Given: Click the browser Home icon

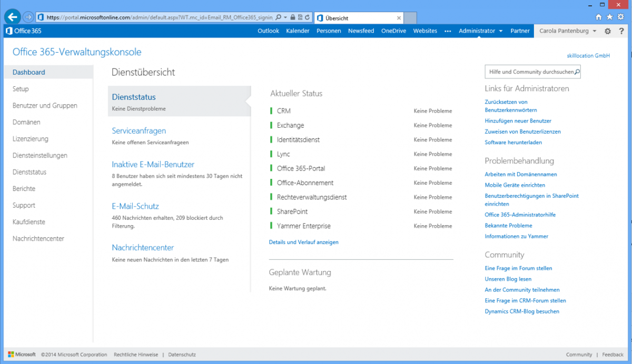Looking at the screenshot, I should click(598, 17).
